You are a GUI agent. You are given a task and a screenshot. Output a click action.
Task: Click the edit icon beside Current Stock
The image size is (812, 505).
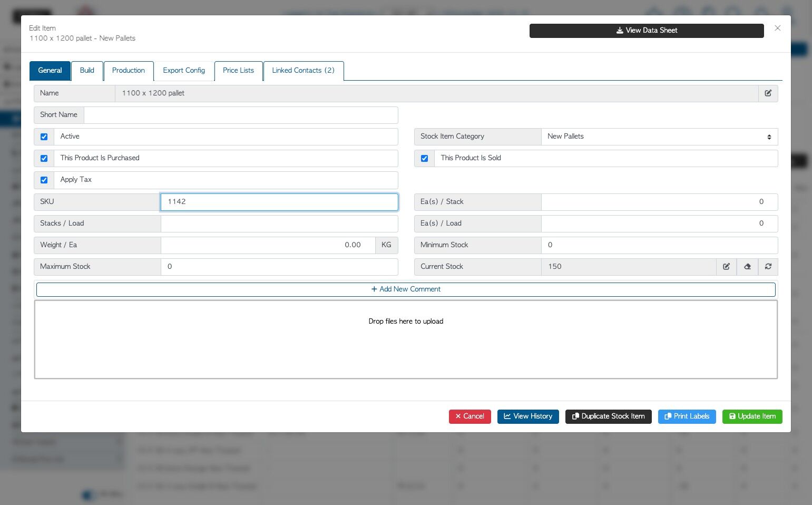(726, 267)
